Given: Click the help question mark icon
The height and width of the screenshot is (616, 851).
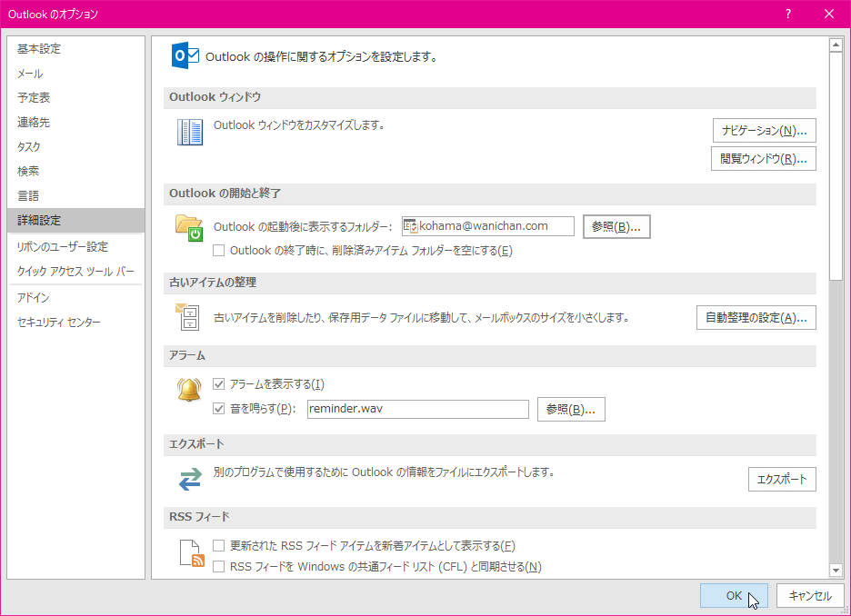Looking at the screenshot, I should pos(788,15).
